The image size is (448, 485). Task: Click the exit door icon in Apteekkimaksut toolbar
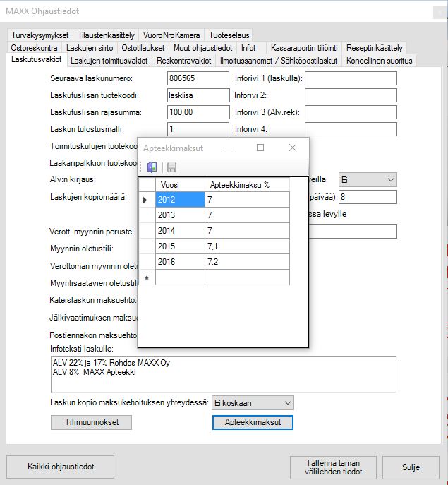(x=152, y=167)
